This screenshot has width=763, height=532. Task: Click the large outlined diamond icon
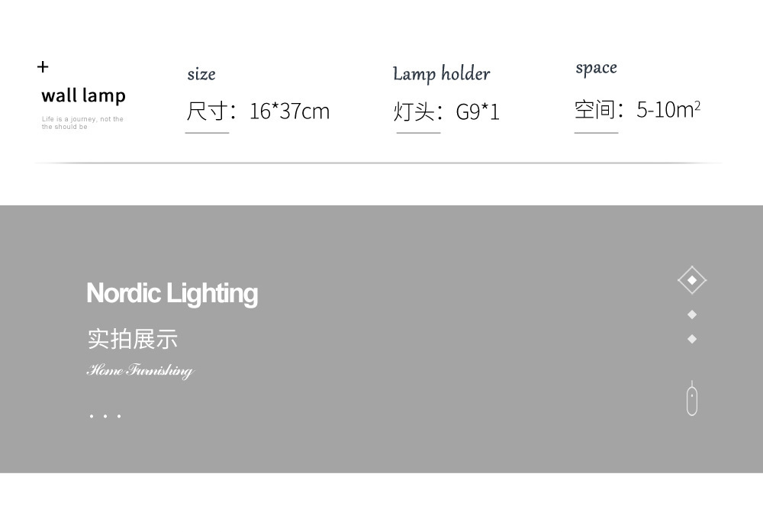tap(692, 280)
